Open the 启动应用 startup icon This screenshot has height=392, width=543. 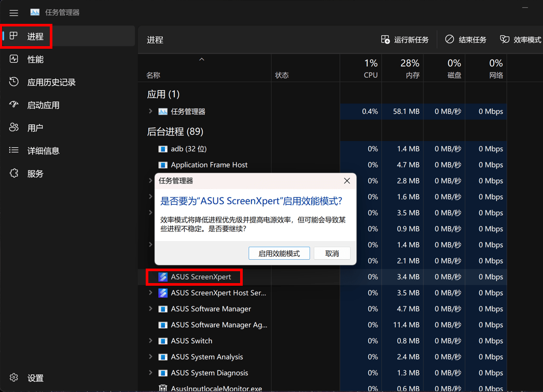coord(14,105)
